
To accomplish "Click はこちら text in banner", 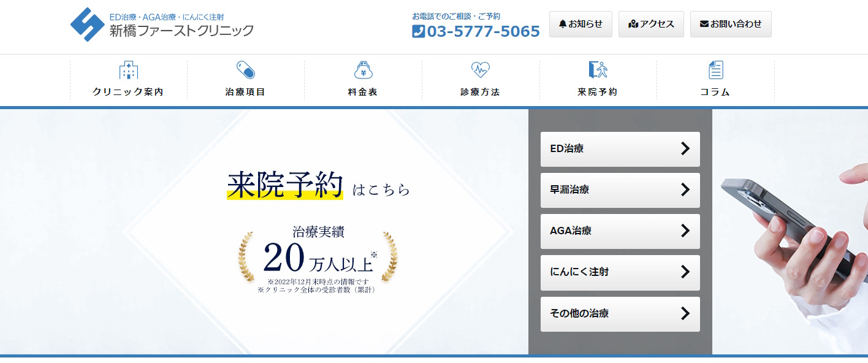I will point(381,189).
